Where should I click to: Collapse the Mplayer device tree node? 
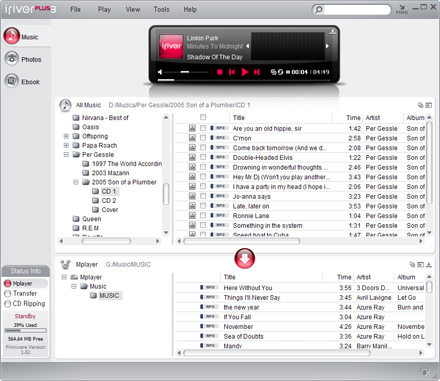click(x=64, y=277)
